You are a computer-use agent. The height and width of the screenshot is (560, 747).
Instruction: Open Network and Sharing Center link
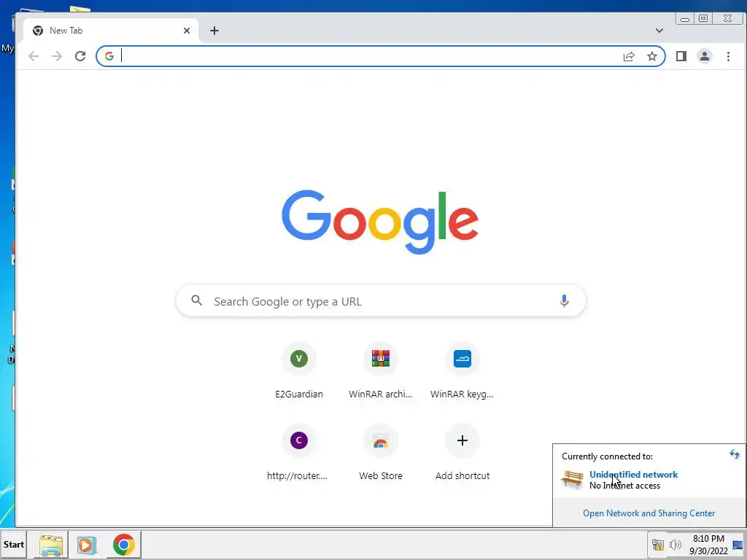[x=649, y=513]
